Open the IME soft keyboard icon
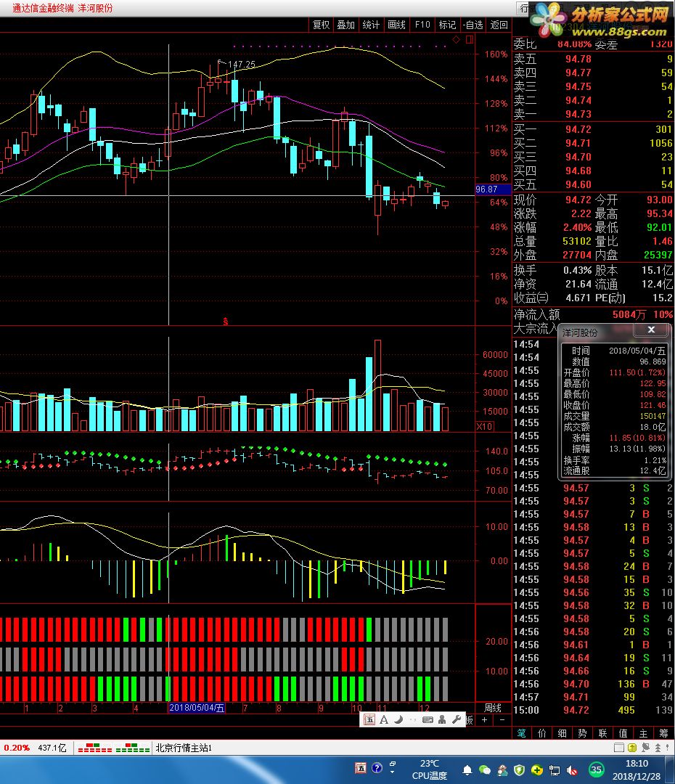 (x=427, y=719)
